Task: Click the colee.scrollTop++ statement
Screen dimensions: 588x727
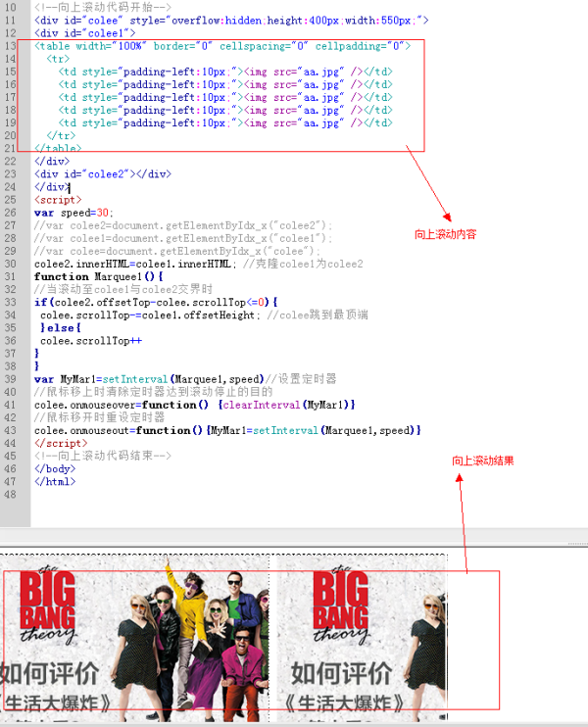Action: pyautogui.click(x=91, y=341)
